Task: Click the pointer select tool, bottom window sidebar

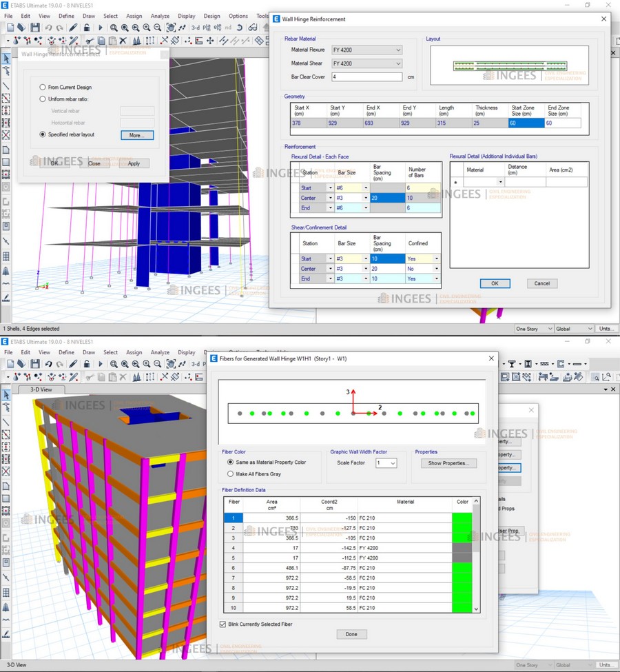Action: point(6,394)
